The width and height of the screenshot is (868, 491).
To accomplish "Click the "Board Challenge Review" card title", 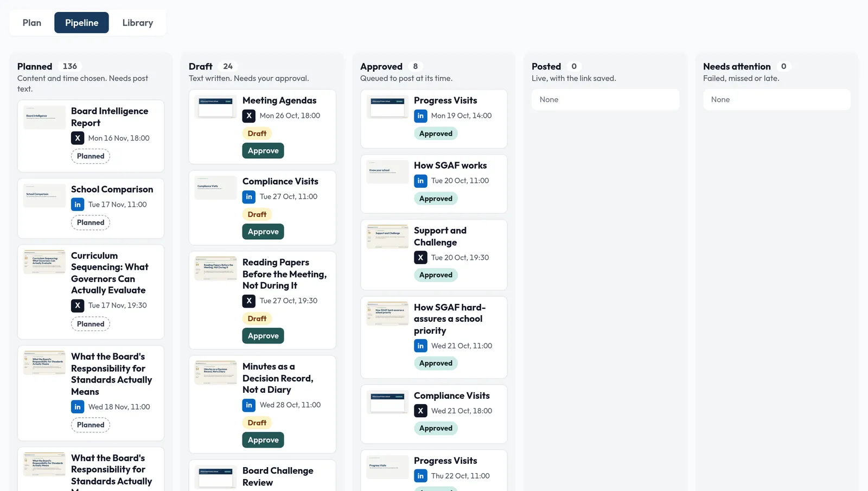I will pyautogui.click(x=278, y=477).
